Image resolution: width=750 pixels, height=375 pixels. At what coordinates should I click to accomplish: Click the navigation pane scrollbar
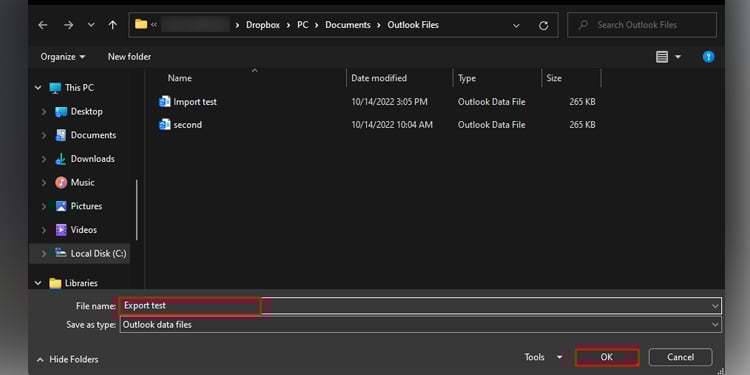click(x=137, y=210)
